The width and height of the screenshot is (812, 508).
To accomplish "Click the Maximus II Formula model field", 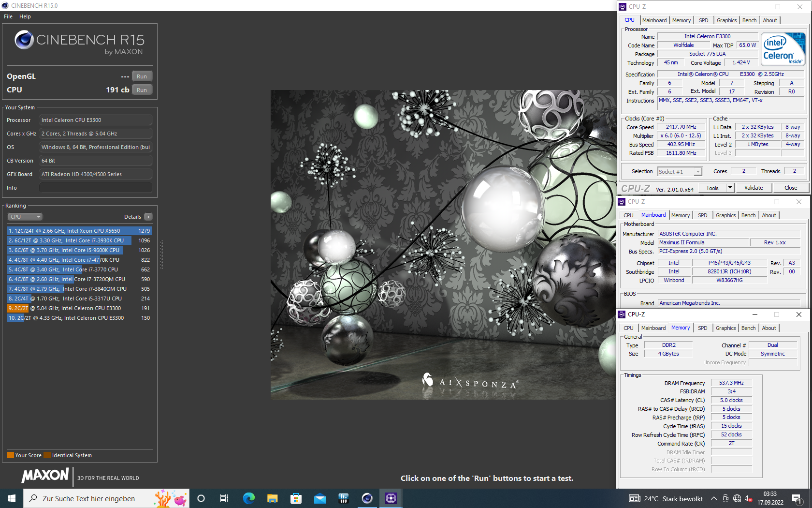I will click(x=703, y=242).
